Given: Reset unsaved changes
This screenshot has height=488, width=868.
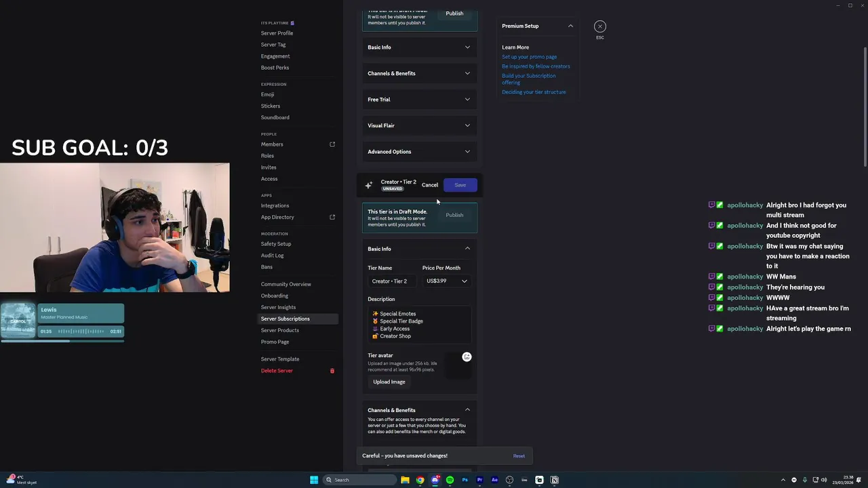Looking at the screenshot, I should coord(519,456).
